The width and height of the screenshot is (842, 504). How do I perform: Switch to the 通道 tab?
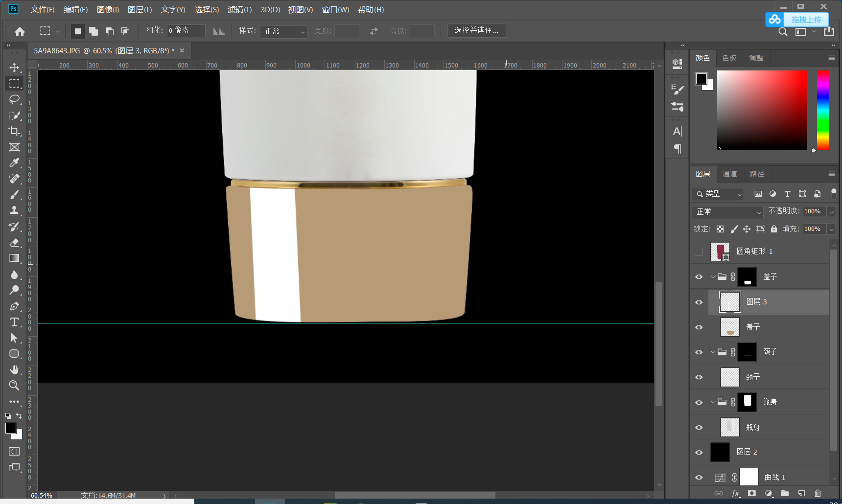(x=729, y=174)
